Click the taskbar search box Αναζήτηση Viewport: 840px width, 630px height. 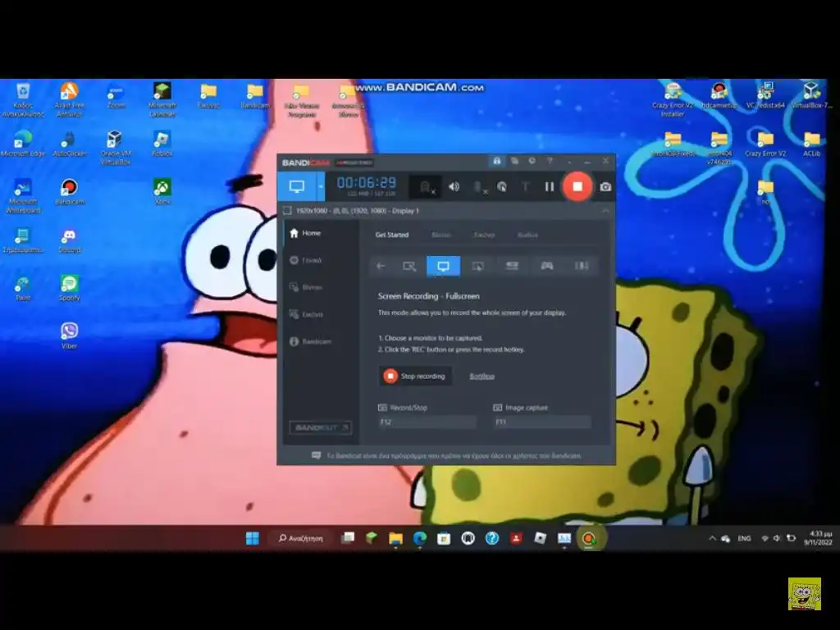(x=301, y=538)
